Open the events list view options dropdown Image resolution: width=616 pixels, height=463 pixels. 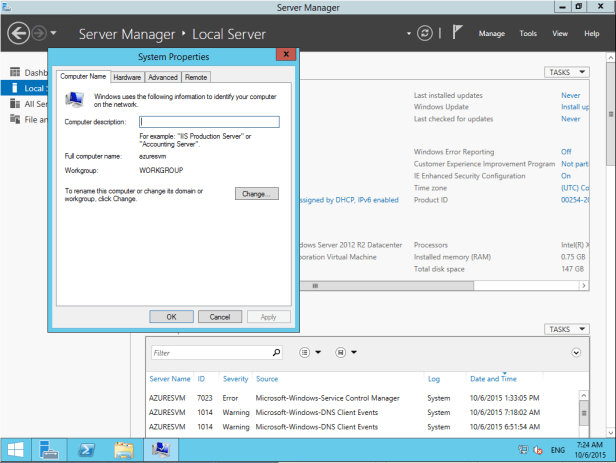(x=310, y=353)
